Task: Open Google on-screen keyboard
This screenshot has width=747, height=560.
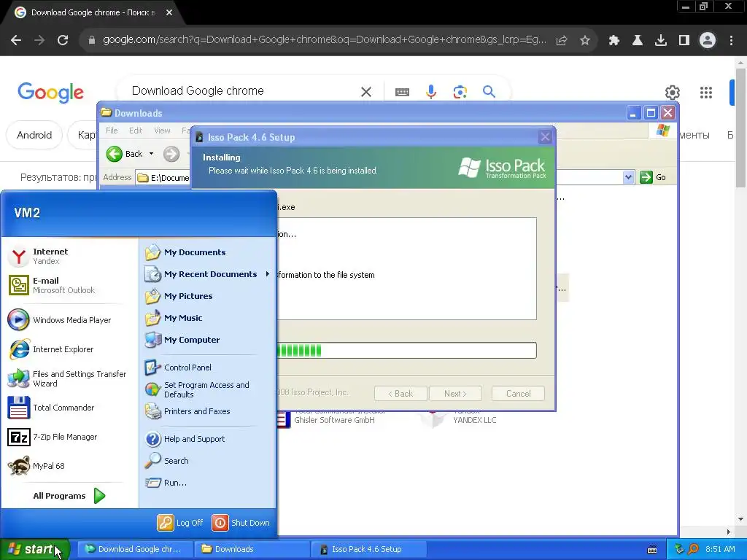Action: click(402, 91)
